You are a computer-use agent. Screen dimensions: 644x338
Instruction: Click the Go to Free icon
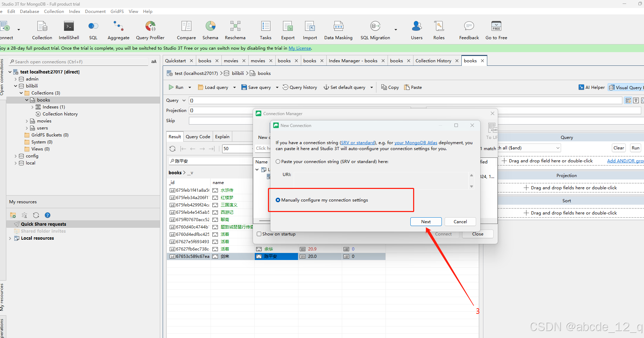[x=496, y=30]
